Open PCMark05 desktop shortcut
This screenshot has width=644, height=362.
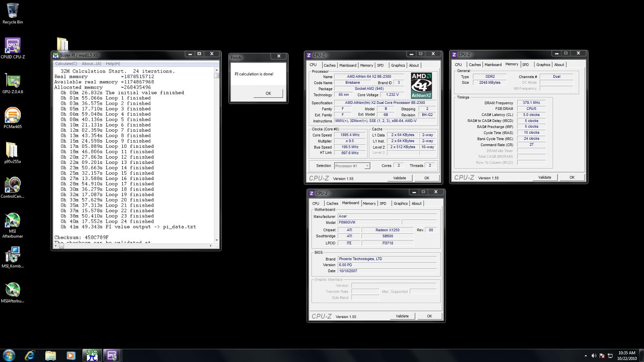(12, 118)
